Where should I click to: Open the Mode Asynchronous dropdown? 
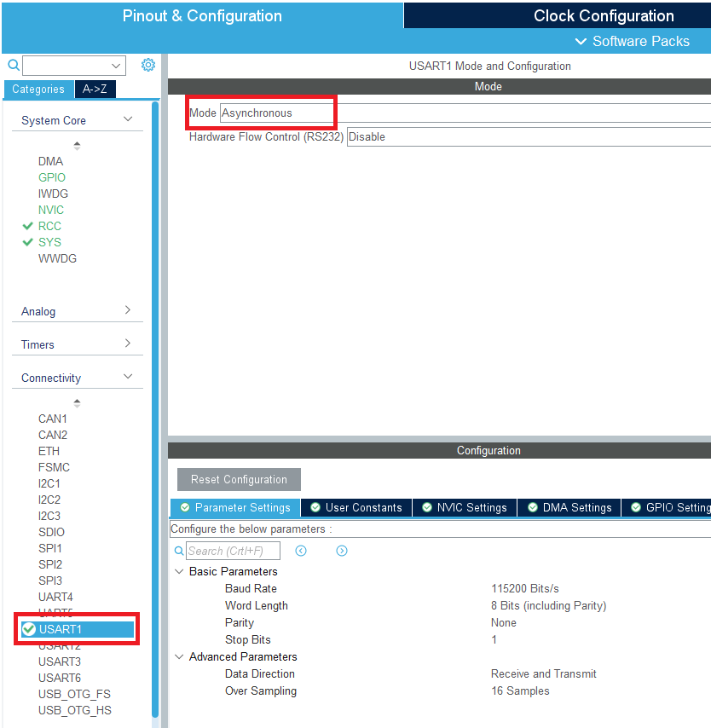click(x=465, y=113)
